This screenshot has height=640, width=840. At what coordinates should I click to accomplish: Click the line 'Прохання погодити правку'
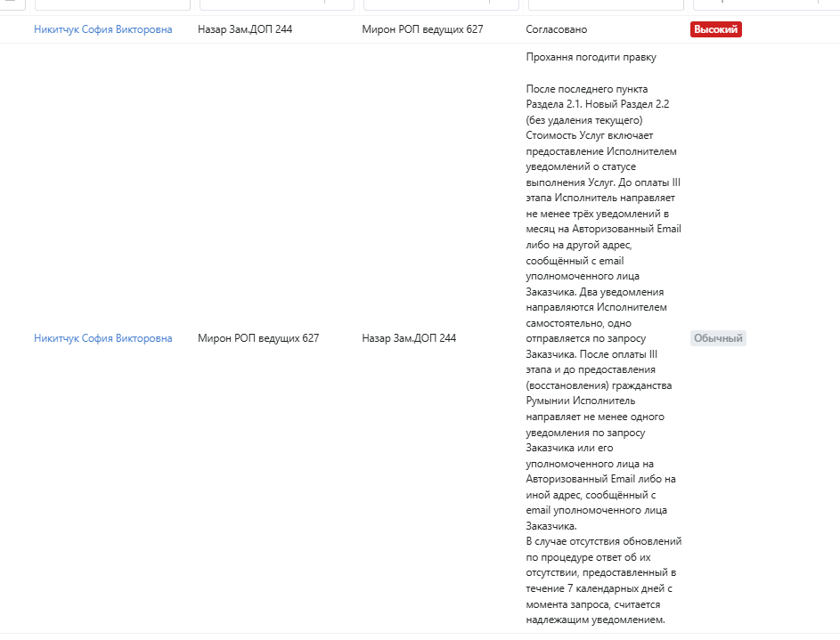[x=591, y=58]
